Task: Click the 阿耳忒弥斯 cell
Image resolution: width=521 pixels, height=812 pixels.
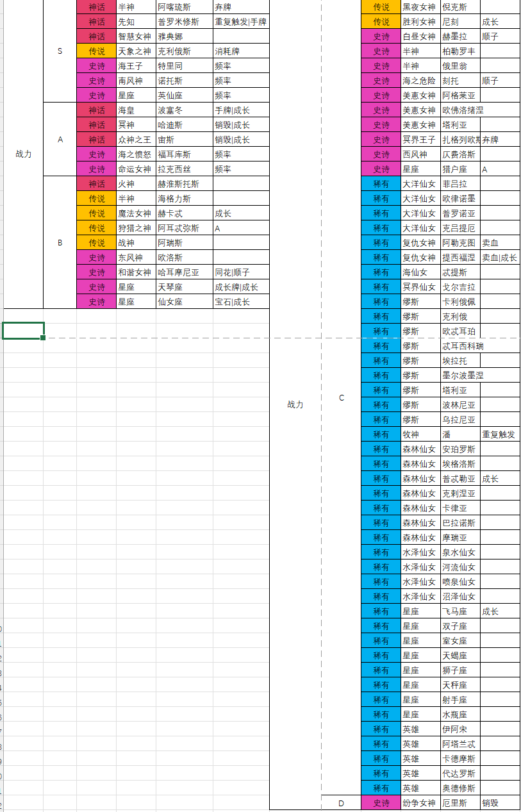Action: [184, 228]
